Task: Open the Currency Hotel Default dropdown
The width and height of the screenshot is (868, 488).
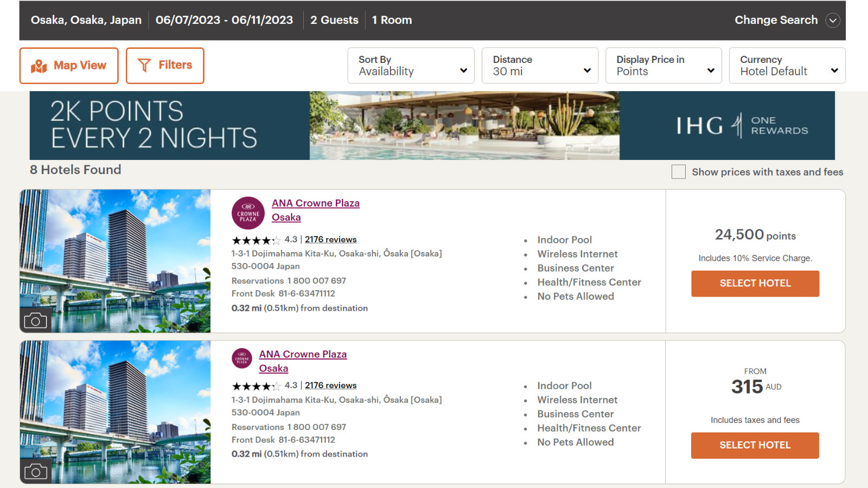Action: [x=787, y=66]
